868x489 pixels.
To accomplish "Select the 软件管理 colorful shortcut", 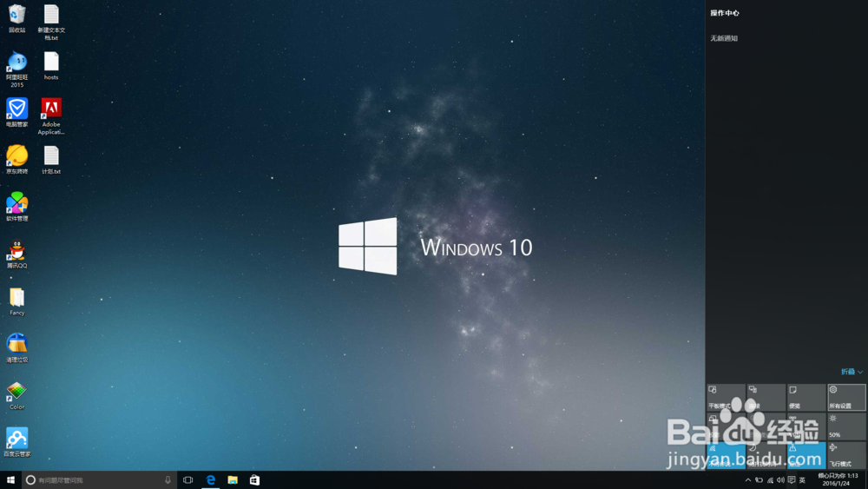I will (17, 207).
